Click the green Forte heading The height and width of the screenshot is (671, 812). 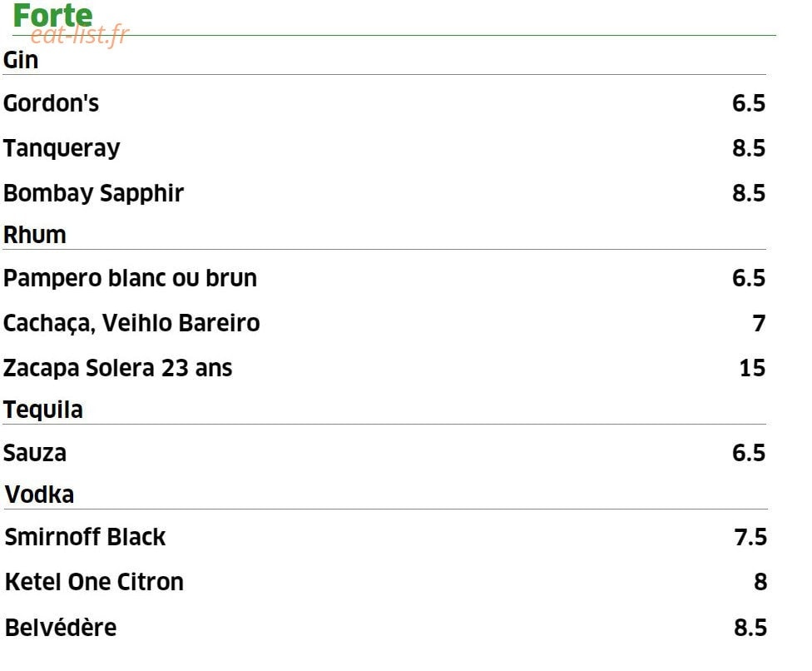[52, 15]
